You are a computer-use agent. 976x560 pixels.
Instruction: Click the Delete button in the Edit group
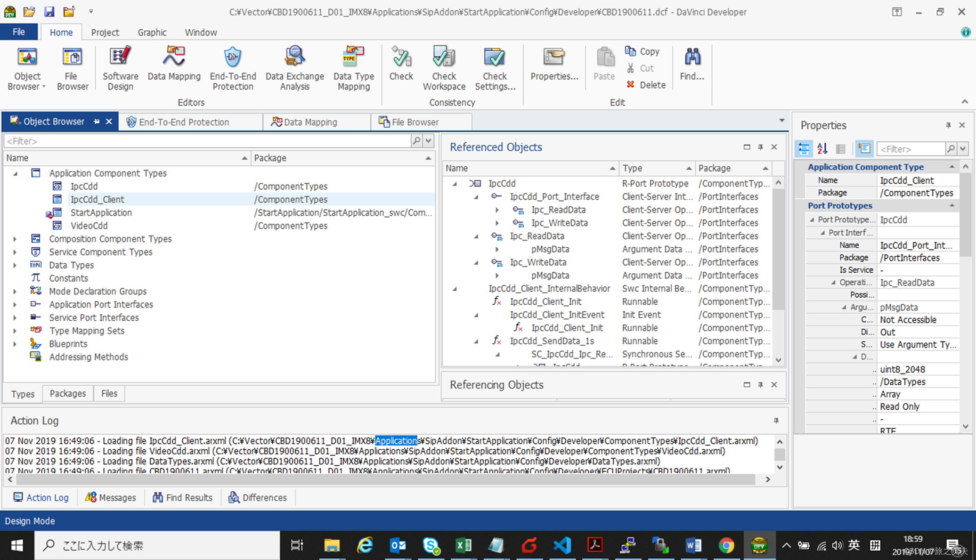[646, 85]
